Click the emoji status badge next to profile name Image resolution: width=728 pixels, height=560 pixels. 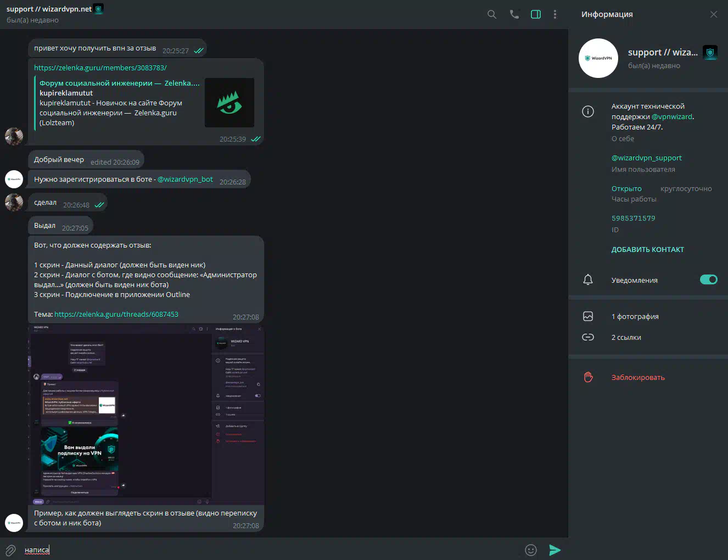coord(710,53)
